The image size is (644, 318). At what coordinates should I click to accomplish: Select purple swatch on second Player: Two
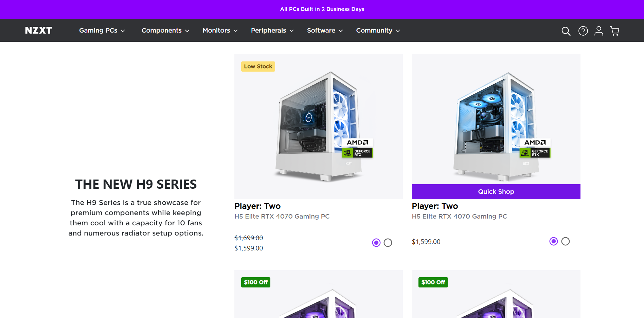pyautogui.click(x=554, y=241)
